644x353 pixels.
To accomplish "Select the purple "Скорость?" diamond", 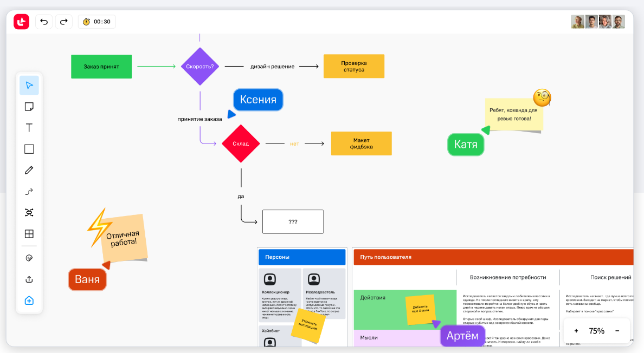I will 200,67.
